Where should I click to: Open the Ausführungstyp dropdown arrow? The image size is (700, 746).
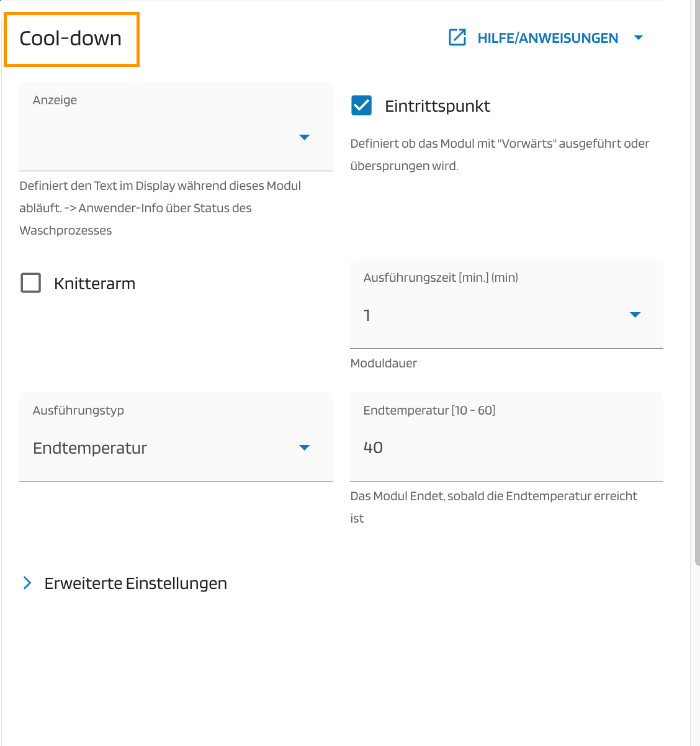[x=304, y=447]
